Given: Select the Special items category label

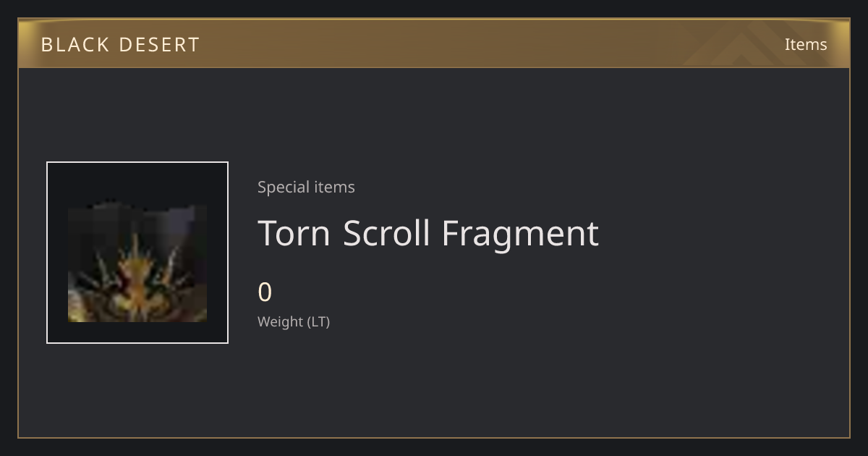Looking at the screenshot, I should point(306,187).
